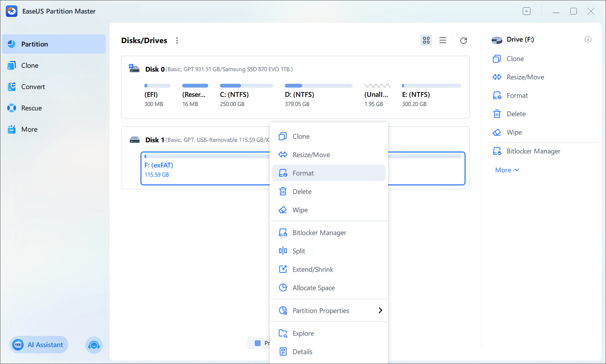Open the Rescue section
The height and width of the screenshot is (364, 606).
[x=31, y=108]
